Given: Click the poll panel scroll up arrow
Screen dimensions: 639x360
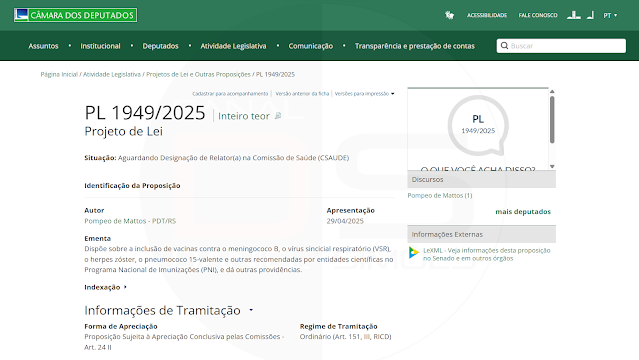Looking at the screenshot, I should pos(552,91).
